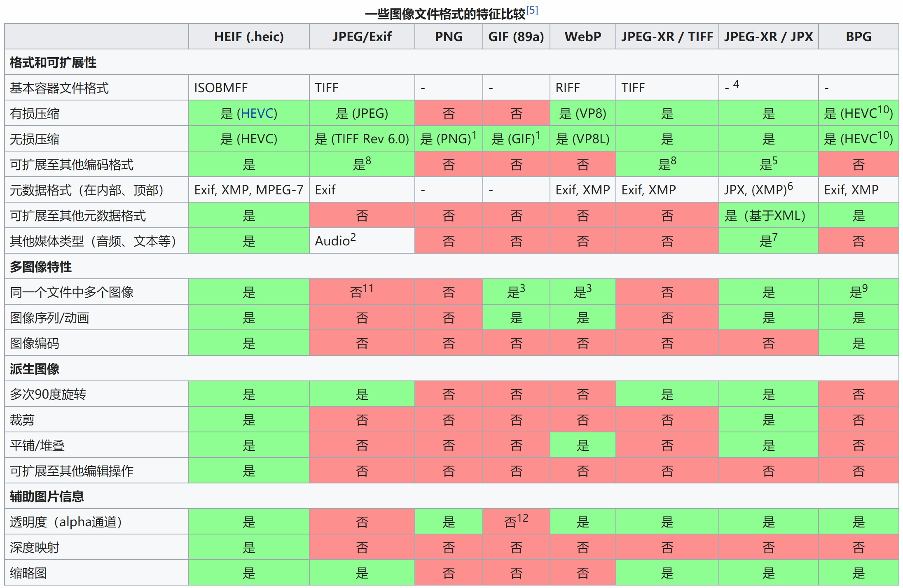This screenshot has width=903, height=588.
Task: Click the 透明度（alpha通道）row label
Action: pyautogui.click(x=66, y=522)
